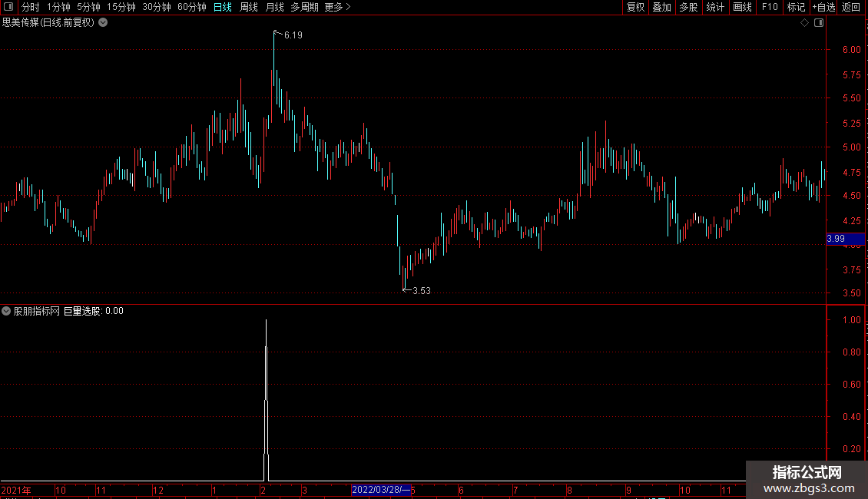This screenshot has height=499, width=868.
Task: Open the 多周期 multi-period view
Action: pos(304,7)
